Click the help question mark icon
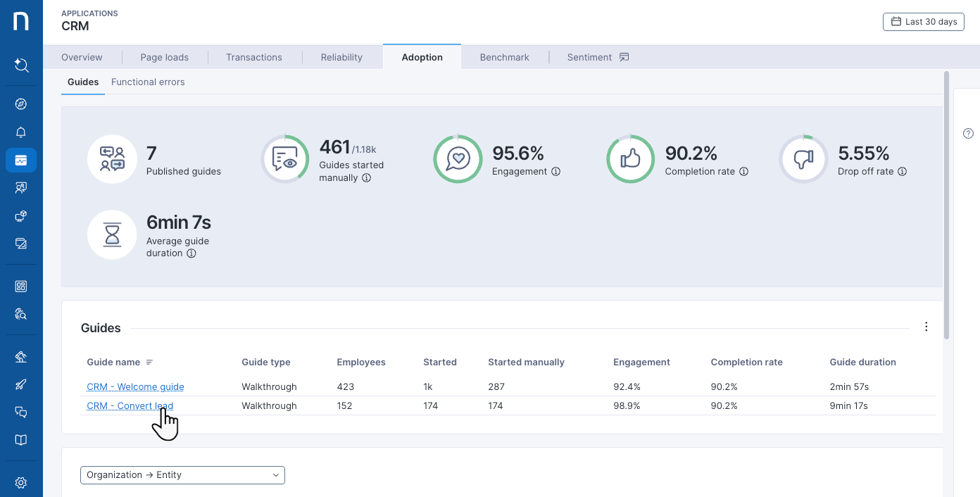The width and height of the screenshot is (980, 497). (x=968, y=134)
